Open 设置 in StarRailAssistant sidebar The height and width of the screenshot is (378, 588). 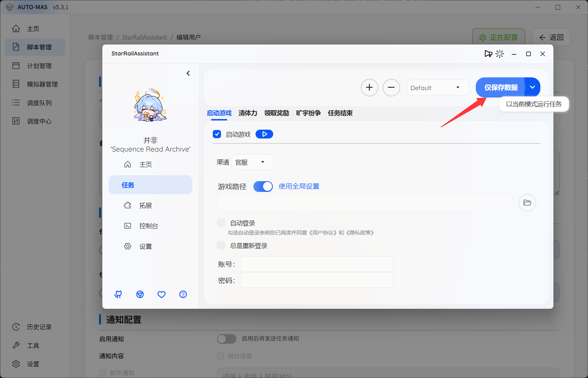[150, 246]
